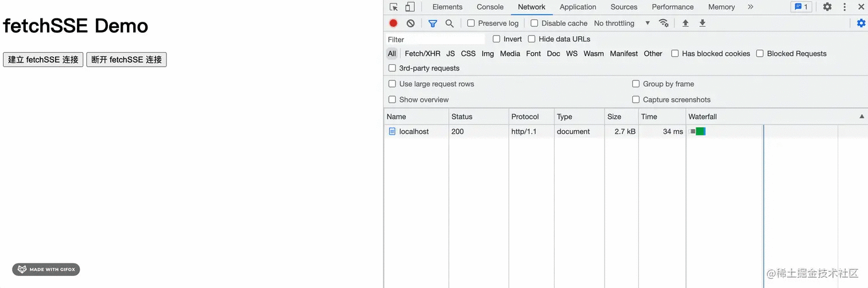868x288 pixels.
Task: Stop recording network log
Action: point(393,23)
